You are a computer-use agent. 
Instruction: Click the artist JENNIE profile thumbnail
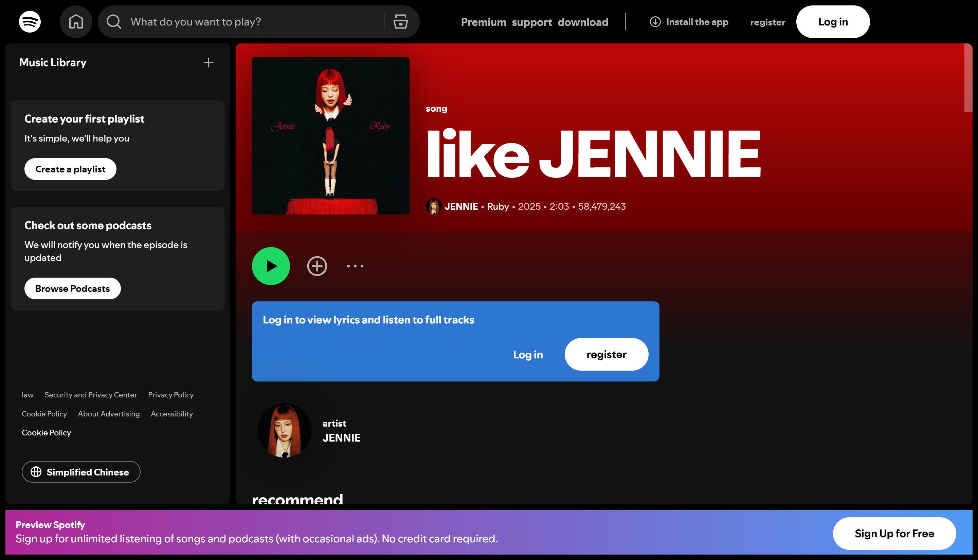point(284,430)
